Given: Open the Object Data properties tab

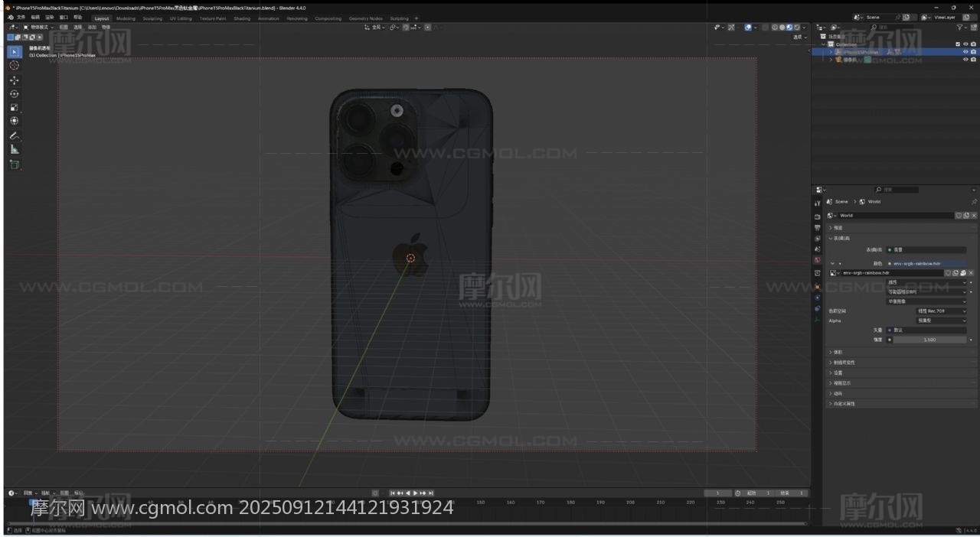Looking at the screenshot, I should [818, 319].
